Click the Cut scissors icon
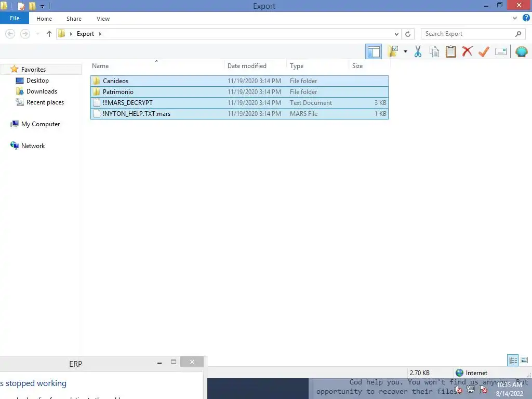The height and width of the screenshot is (399, 532). click(418, 51)
